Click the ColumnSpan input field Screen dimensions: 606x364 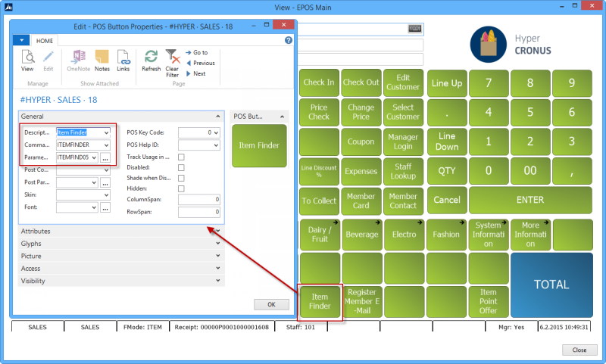click(199, 200)
